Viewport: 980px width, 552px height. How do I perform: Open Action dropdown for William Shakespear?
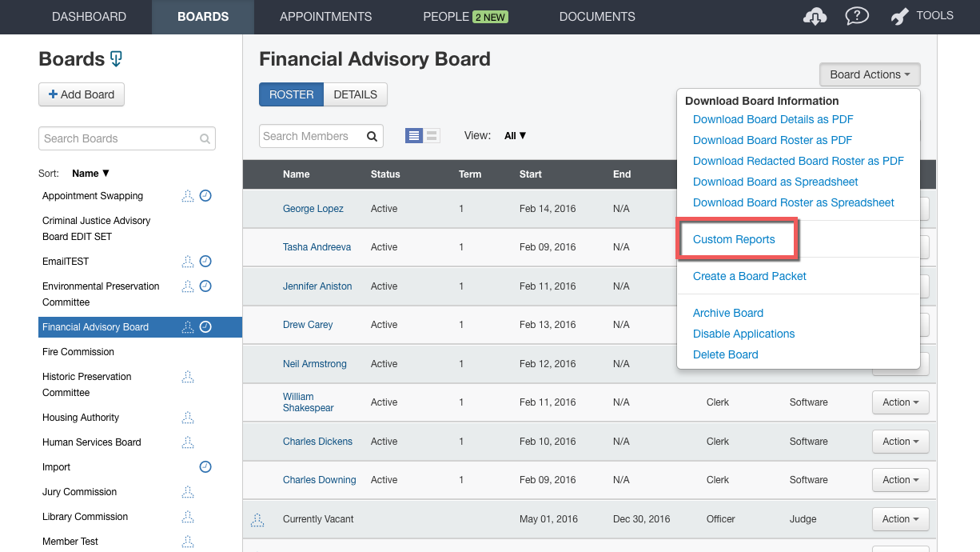(900, 402)
